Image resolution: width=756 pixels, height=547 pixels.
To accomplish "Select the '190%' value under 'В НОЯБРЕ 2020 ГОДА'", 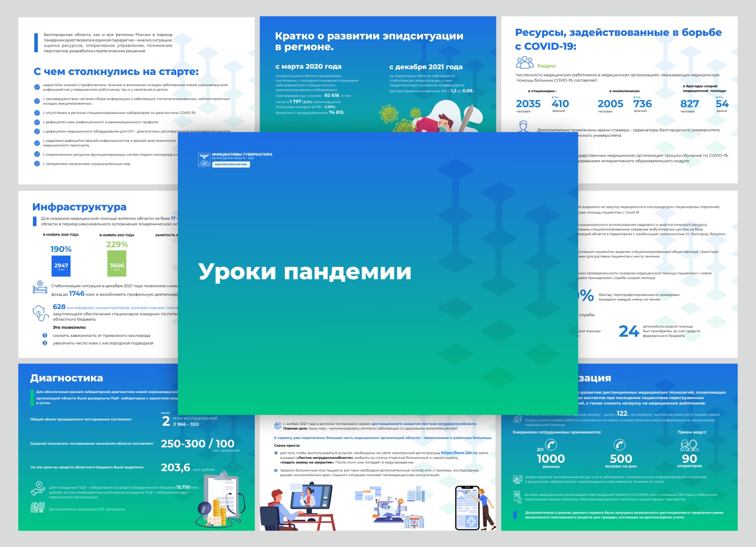I will click(x=61, y=249).
